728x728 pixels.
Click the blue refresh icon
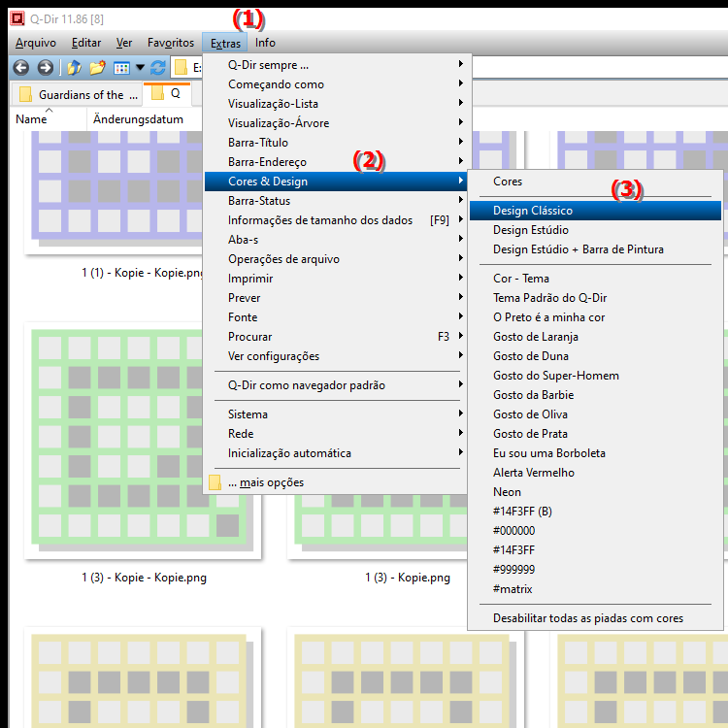(x=158, y=68)
